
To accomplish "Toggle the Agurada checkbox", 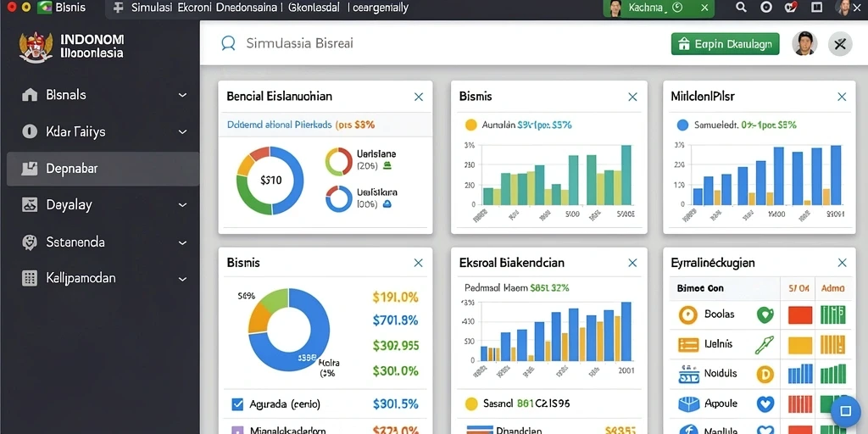I will pyautogui.click(x=237, y=404).
